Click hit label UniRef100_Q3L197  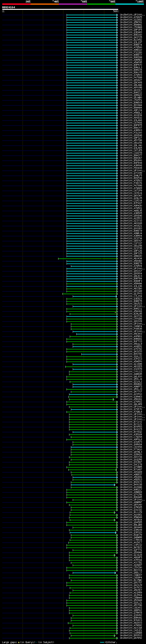131,42
